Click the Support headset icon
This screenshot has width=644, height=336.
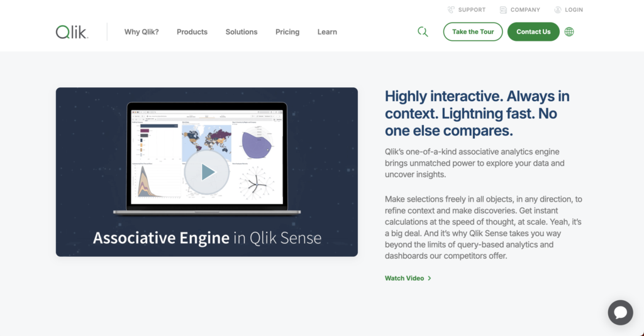(x=451, y=10)
